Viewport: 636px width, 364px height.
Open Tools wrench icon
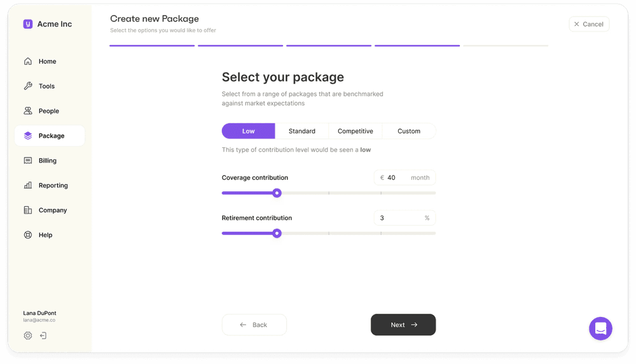[x=27, y=86]
